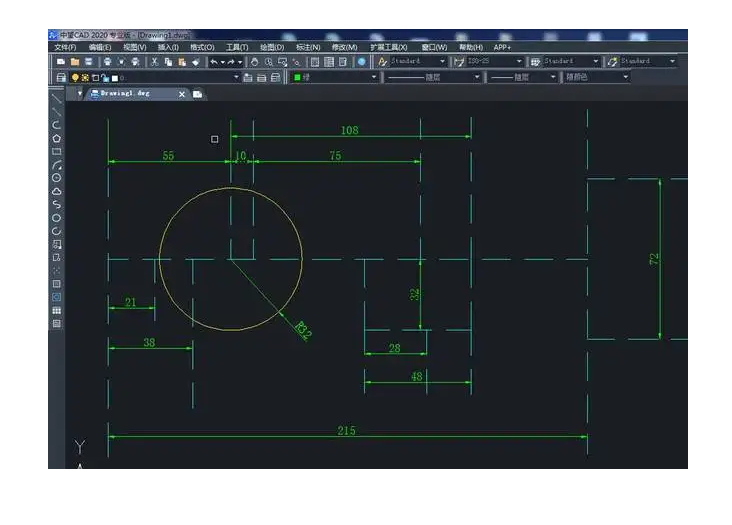Screen dimensions: 732x525
Task: Click the Undo arrow
Action: tap(213, 62)
